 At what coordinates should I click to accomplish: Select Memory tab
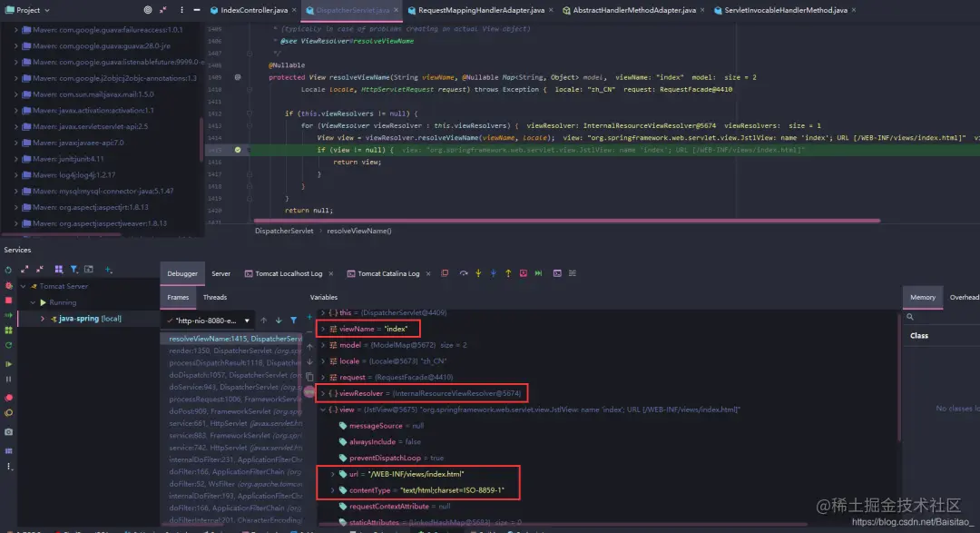[923, 297]
